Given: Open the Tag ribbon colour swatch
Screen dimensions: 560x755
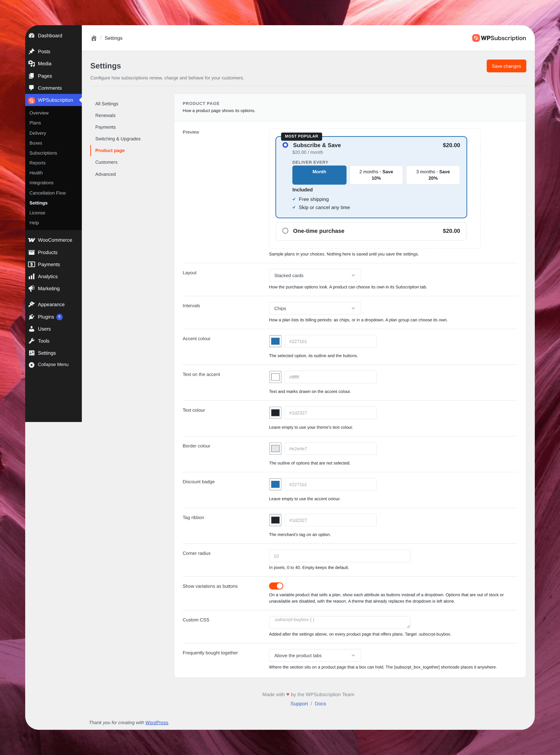Looking at the screenshot, I should [275, 520].
